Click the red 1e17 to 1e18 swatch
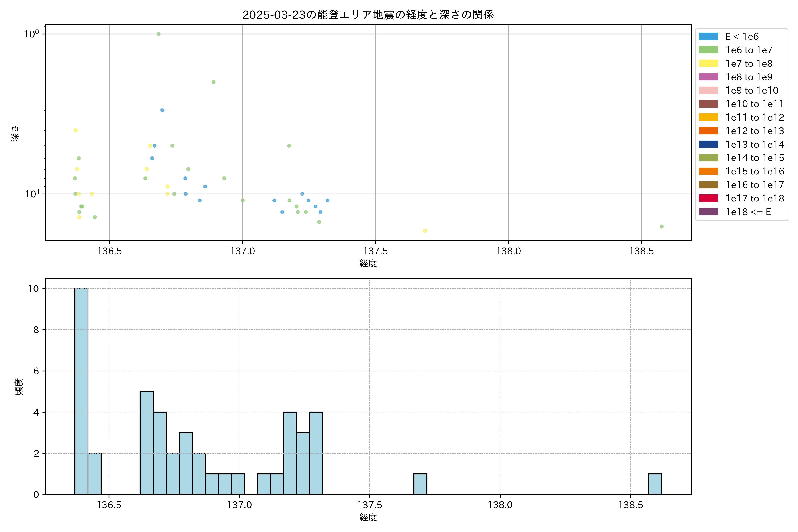The image size is (798, 532). [x=708, y=198]
